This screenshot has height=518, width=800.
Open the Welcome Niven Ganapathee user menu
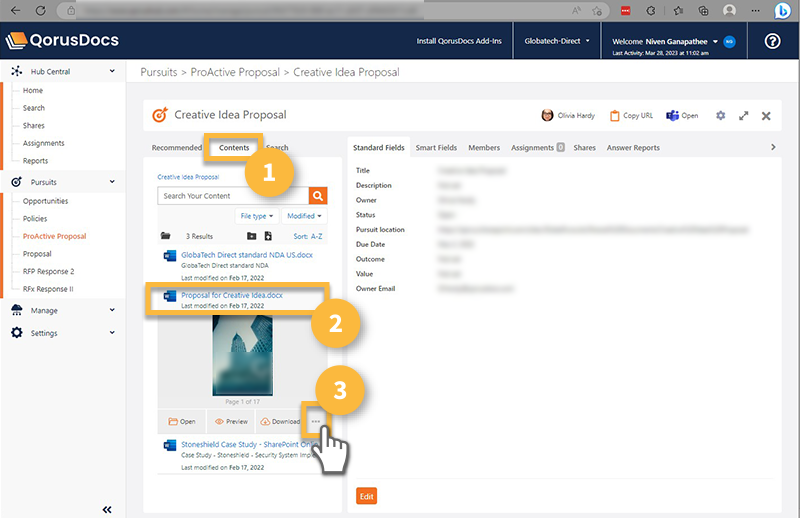tap(665, 41)
